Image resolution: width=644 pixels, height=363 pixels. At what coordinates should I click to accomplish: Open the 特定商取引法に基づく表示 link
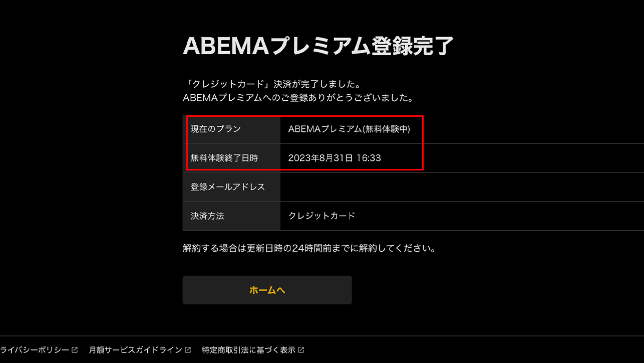click(x=248, y=349)
